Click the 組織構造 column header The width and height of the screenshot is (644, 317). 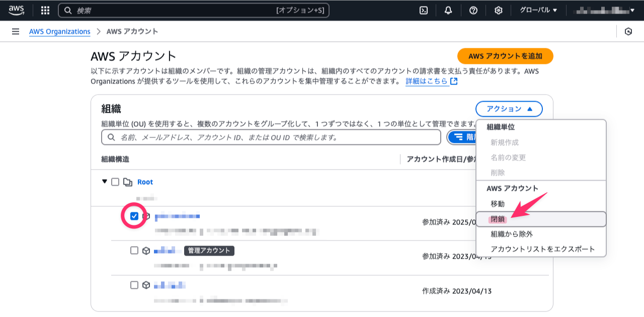tap(115, 159)
